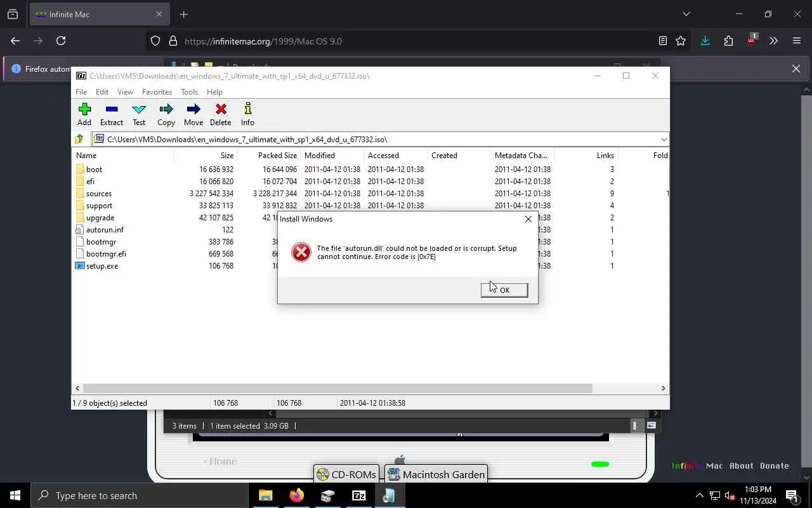Switch to 7-Zip in the taskbar

tap(358, 495)
